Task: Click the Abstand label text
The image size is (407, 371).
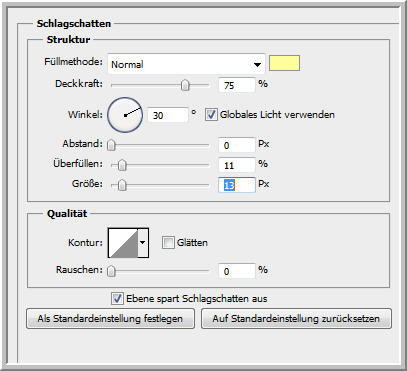Action: pyautogui.click(x=83, y=144)
